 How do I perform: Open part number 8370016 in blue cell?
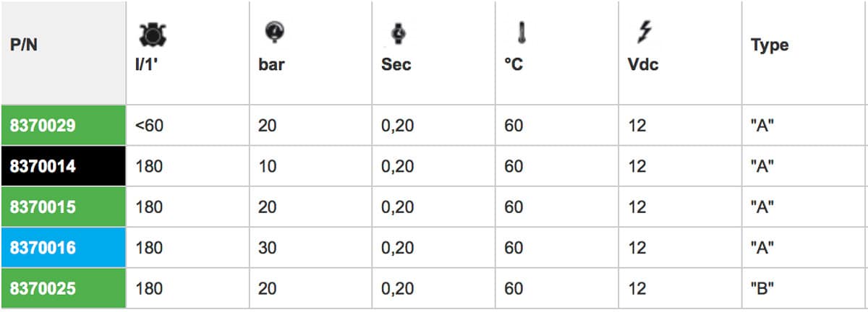(x=43, y=248)
